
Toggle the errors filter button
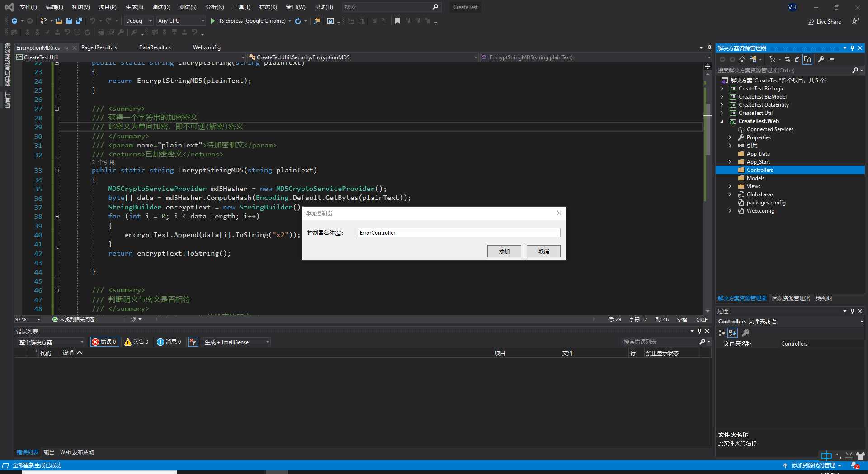(x=104, y=342)
